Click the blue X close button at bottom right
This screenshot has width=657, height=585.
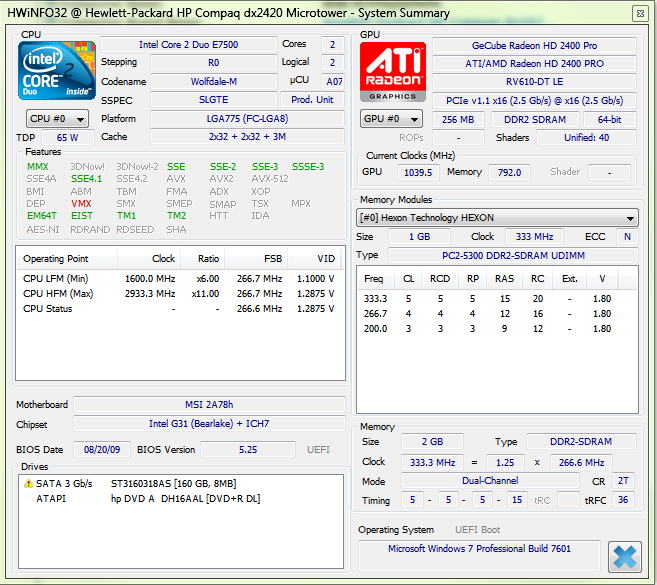tap(625, 557)
